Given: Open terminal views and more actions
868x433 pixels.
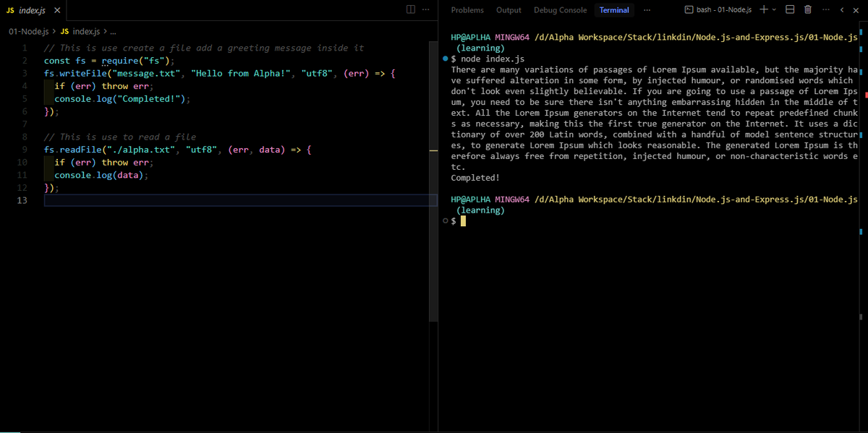Looking at the screenshot, I should pyautogui.click(x=826, y=9).
